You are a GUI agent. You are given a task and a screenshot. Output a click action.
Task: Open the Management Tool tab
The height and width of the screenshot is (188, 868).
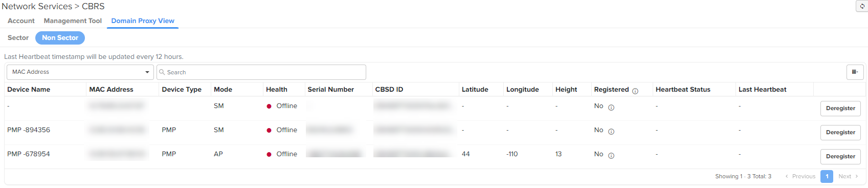(73, 21)
